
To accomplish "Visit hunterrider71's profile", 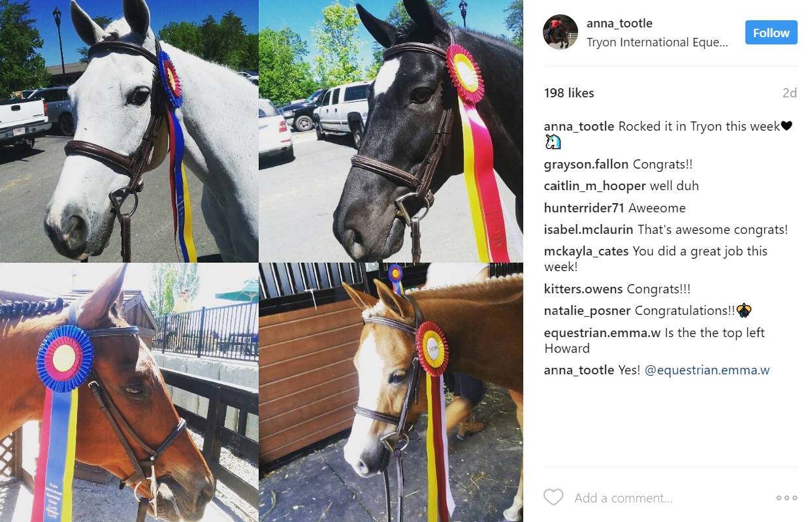I will (x=584, y=208).
